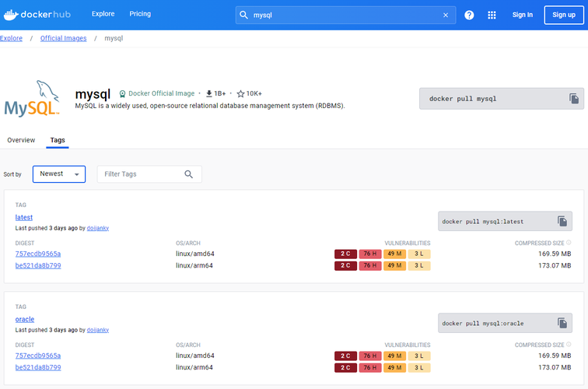Image resolution: width=588 pixels, height=389 pixels.
Task: Click the mysql search input field
Action: 345,15
